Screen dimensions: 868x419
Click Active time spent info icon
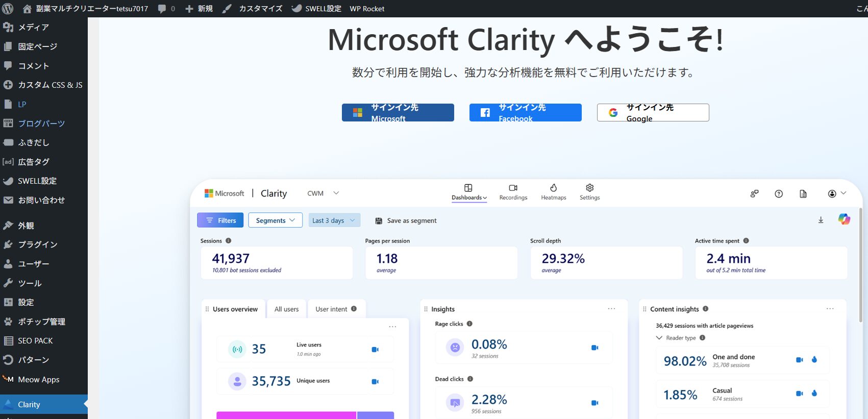pos(746,241)
